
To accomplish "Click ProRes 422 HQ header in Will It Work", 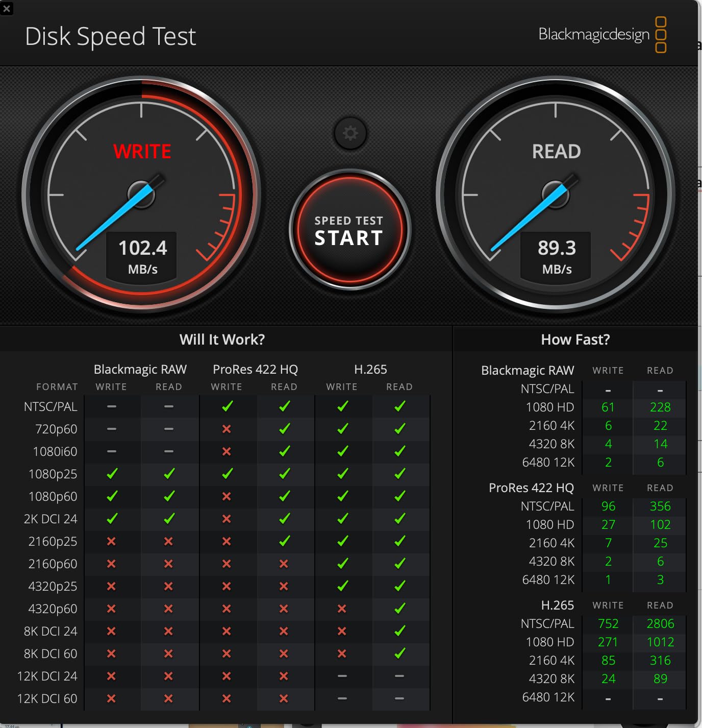I will [255, 369].
